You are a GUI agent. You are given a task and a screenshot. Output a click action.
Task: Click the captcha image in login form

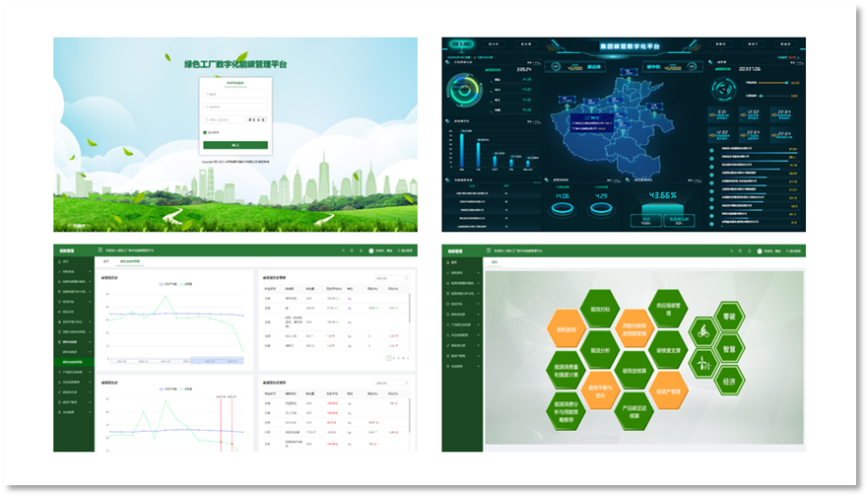click(258, 119)
